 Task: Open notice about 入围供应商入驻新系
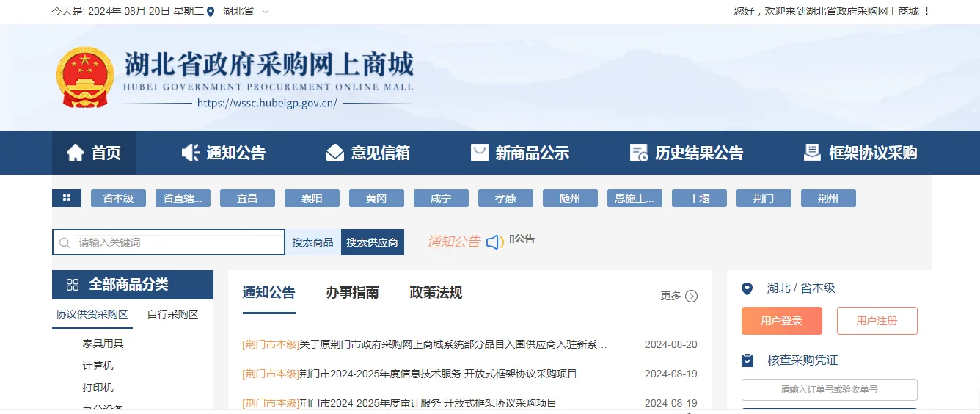coord(425,344)
